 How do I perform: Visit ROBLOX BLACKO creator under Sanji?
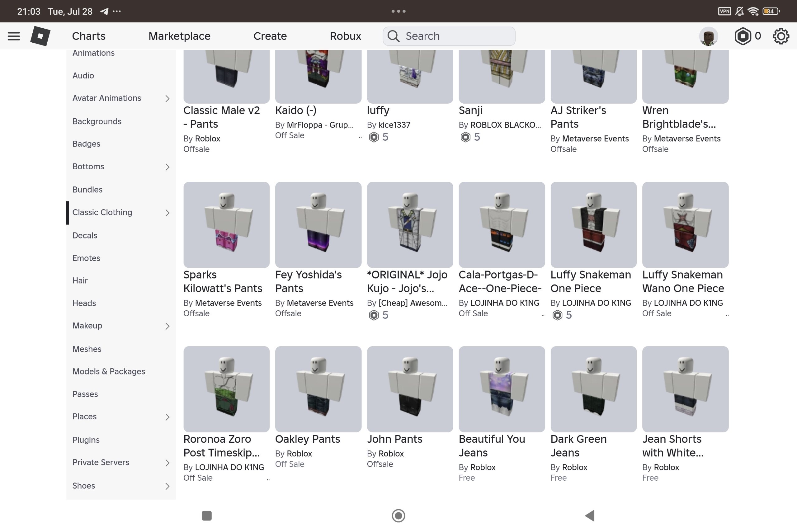tap(506, 125)
